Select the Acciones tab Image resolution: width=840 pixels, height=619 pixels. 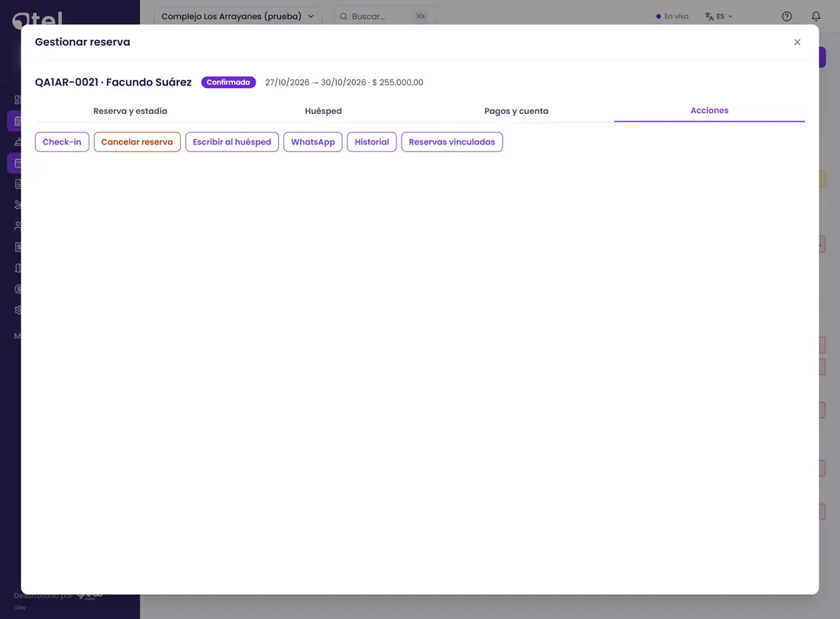709,110
